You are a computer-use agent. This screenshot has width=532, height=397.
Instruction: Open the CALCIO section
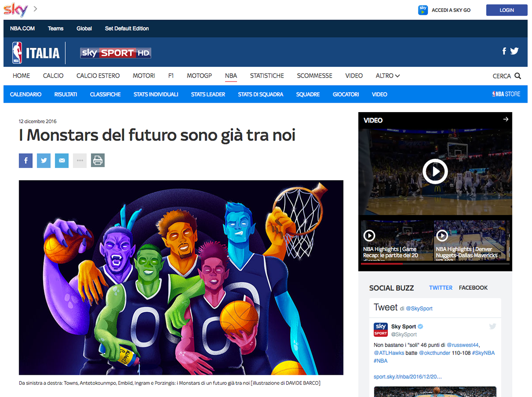tap(53, 76)
